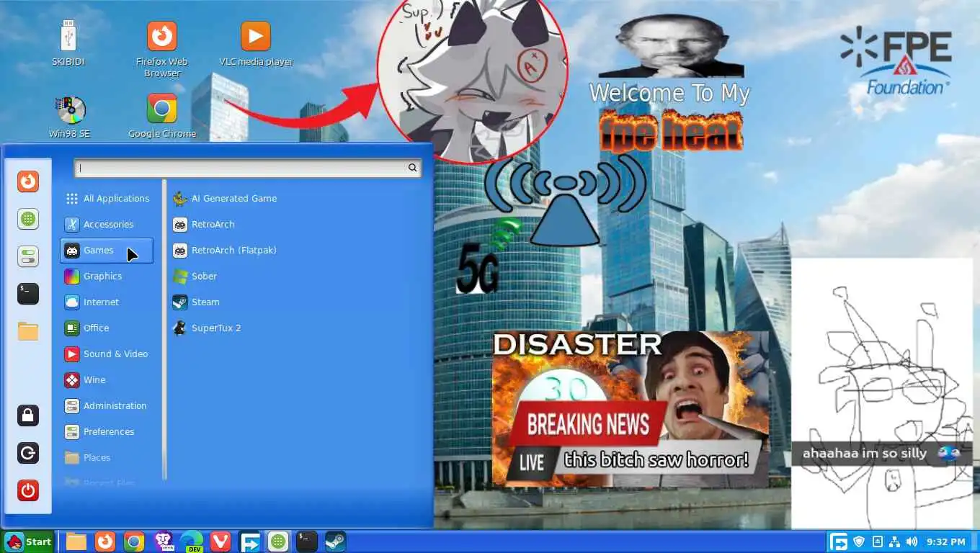Open the removable drives eject tray icon
The image size is (980, 553).
click(877, 541)
